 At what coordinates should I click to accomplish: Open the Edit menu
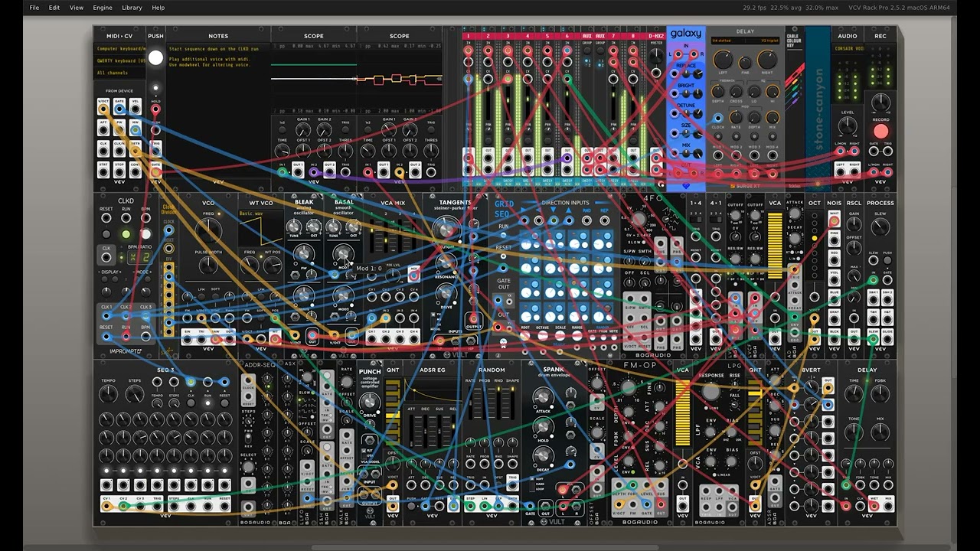tap(54, 8)
